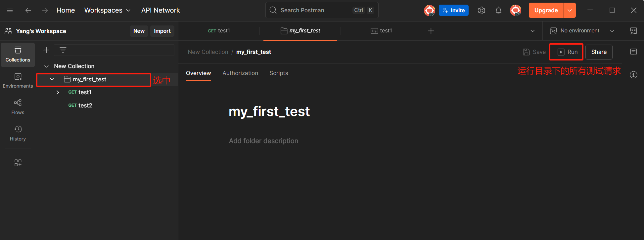
Task: Go back with the left arrow
Action: tap(28, 10)
